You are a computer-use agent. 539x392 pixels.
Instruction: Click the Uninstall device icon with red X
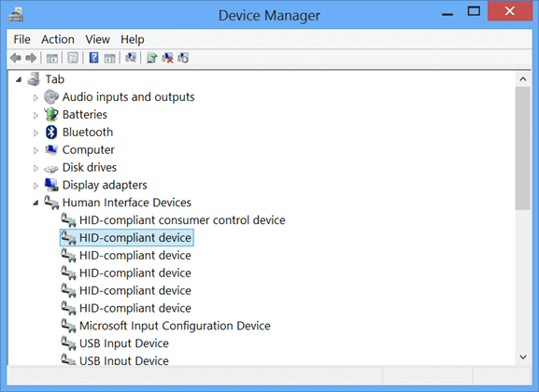pyautogui.click(x=167, y=58)
